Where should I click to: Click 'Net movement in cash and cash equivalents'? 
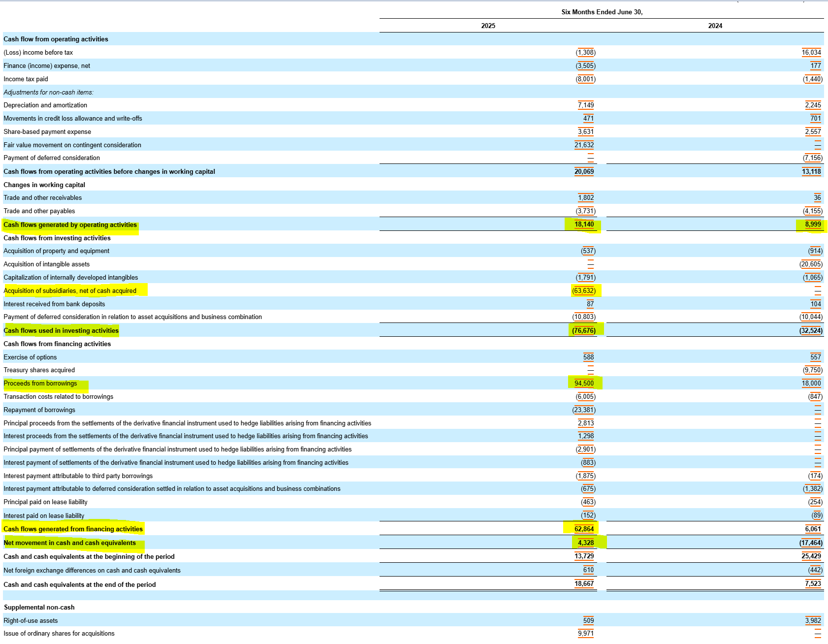click(x=69, y=543)
